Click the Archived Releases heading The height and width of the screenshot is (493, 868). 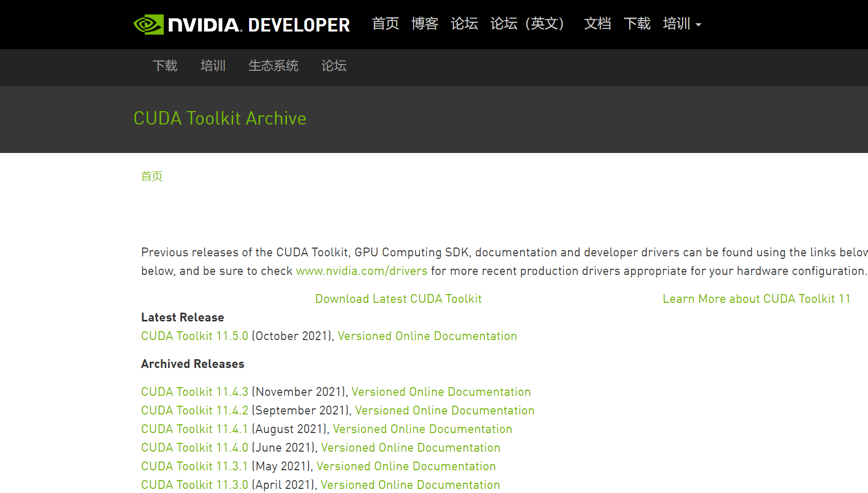click(x=192, y=364)
